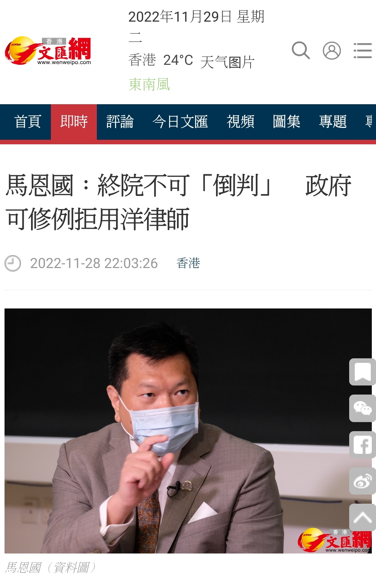Share article via Facebook icon
The width and height of the screenshot is (376, 588).
(362, 445)
